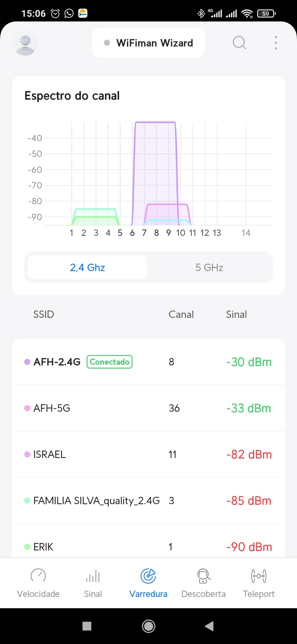Select FAMILIA SILVA_quality_2.4G network
Viewport: 297px width, 644px height.
click(148, 501)
